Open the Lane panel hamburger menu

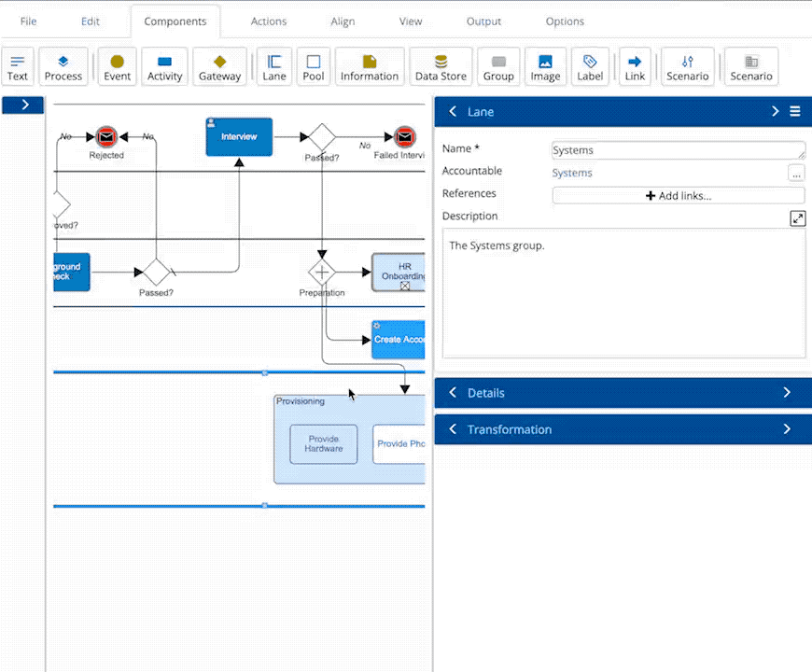tap(795, 111)
